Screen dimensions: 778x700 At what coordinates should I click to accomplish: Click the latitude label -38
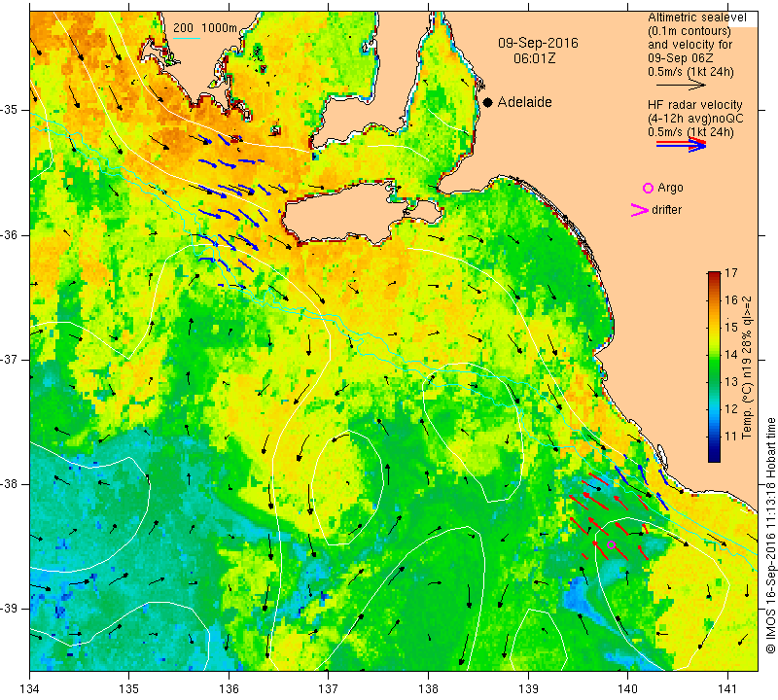pyautogui.click(x=10, y=484)
